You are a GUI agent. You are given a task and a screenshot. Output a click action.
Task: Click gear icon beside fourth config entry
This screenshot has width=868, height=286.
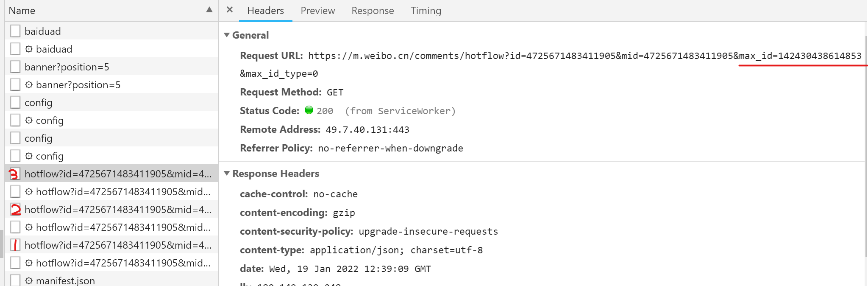click(x=29, y=156)
